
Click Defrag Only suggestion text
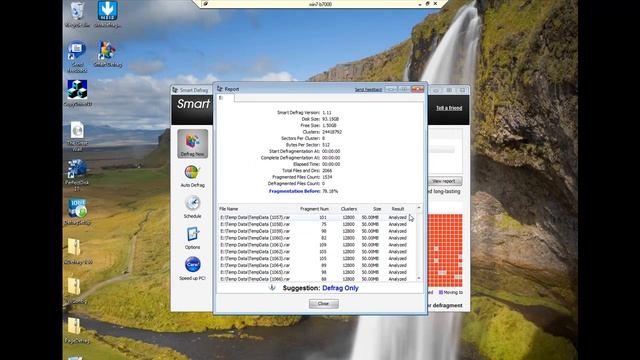point(340,288)
